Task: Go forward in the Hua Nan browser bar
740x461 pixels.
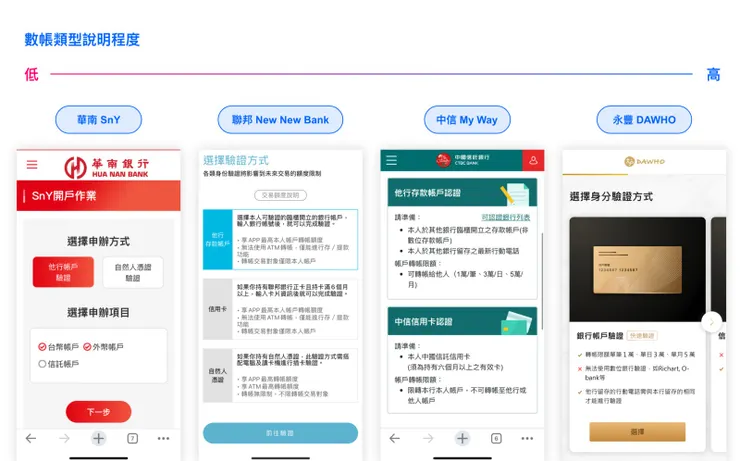Action: [64, 438]
